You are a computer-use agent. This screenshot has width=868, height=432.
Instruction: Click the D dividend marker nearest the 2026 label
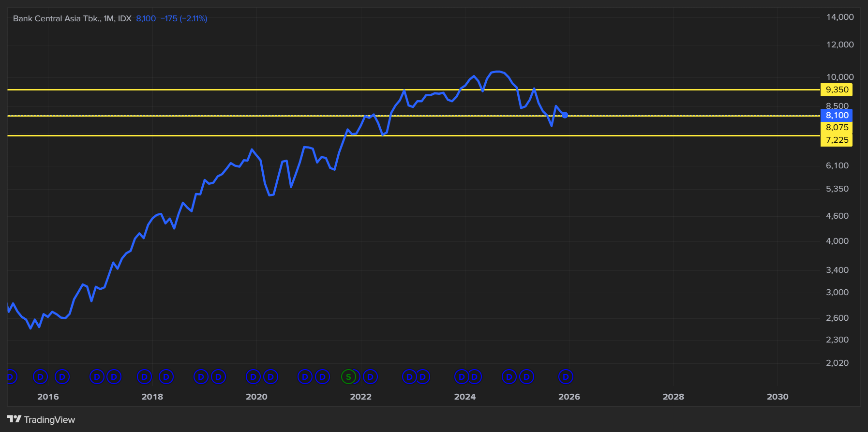pyautogui.click(x=566, y=377)
